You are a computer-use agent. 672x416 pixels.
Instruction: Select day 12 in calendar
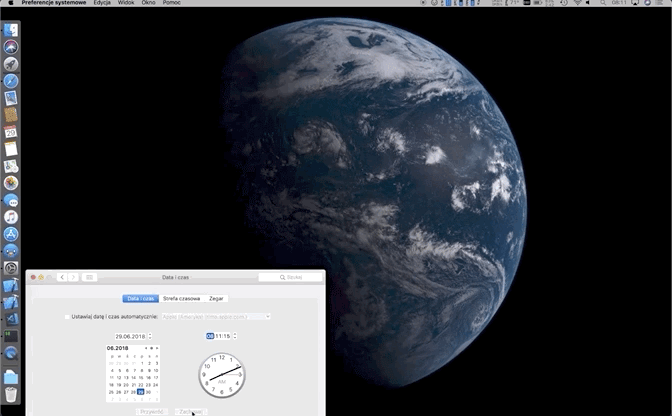(x=119, y=378)
